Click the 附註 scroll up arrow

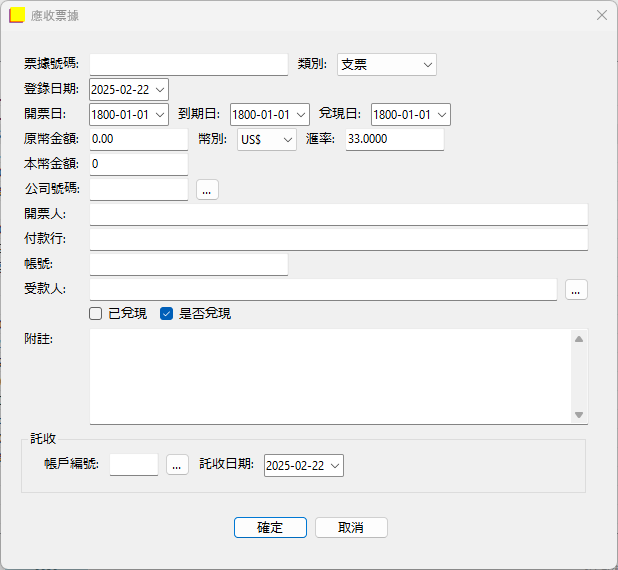click(x=579, y=339)
